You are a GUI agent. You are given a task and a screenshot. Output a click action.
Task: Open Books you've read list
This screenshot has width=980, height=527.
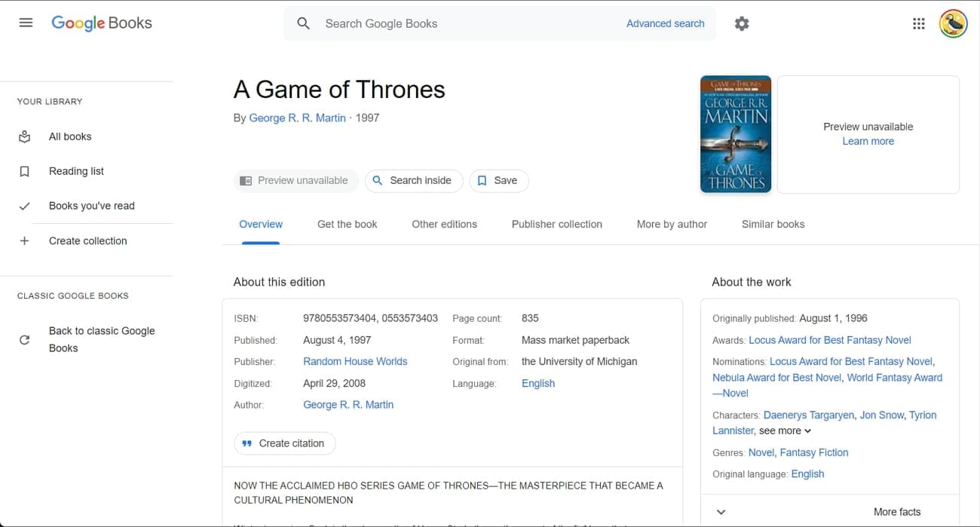coord(91,206)
